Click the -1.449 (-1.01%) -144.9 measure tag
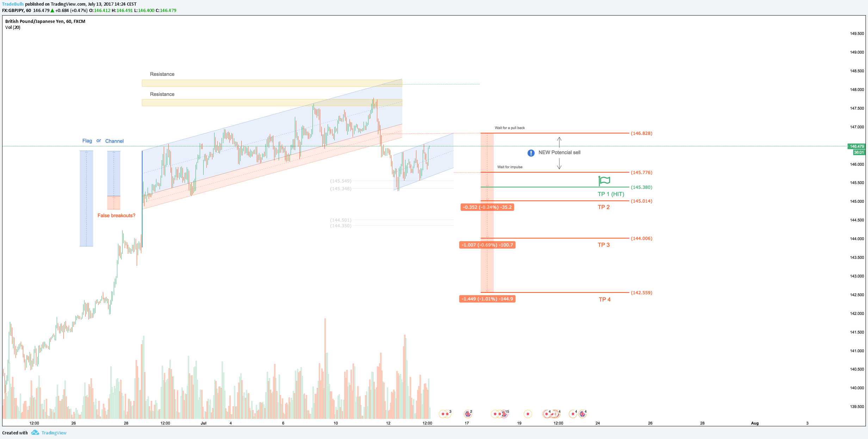 tap(487, 299)
